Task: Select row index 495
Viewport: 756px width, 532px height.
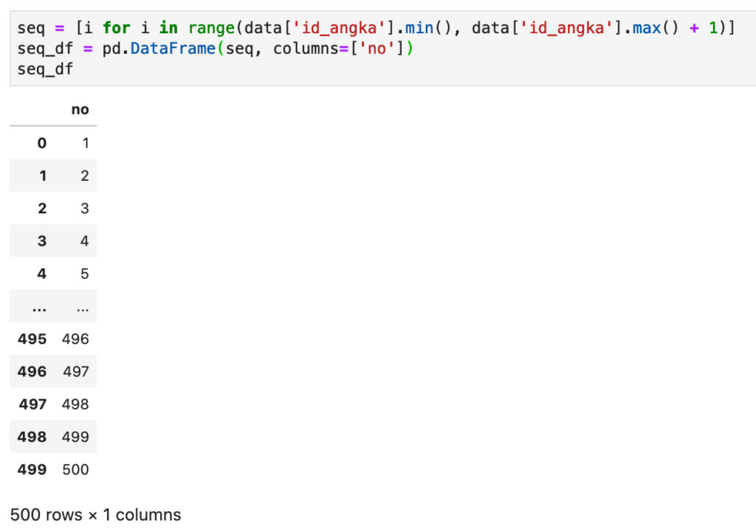Action: tap(32, 339)
